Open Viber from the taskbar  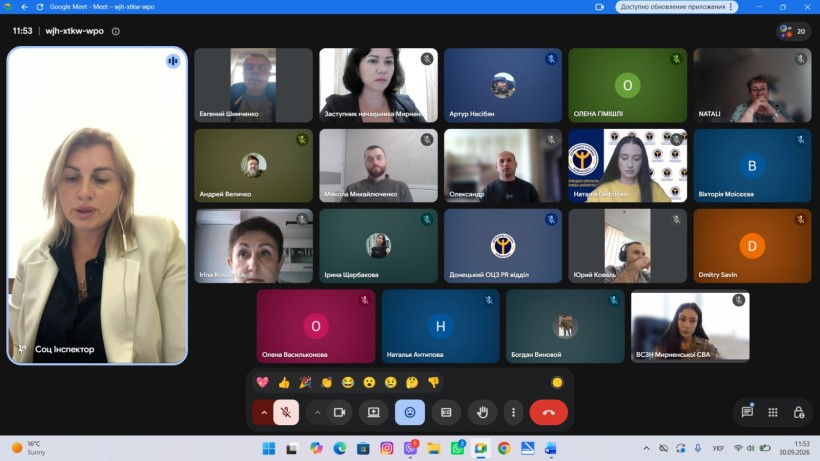tap(411, 448)
